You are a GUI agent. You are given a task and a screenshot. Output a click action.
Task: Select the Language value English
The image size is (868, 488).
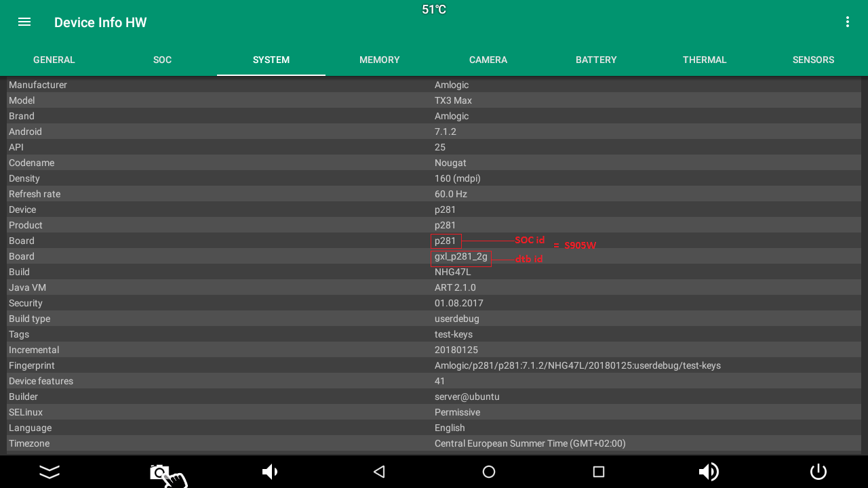tap(450, 428)
